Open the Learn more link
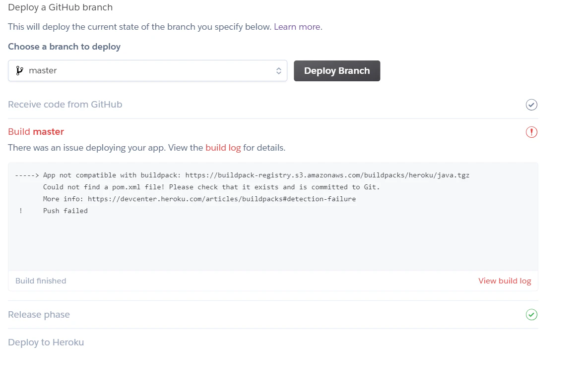Viewport: 582px width, 392px height. click(297, 27)
